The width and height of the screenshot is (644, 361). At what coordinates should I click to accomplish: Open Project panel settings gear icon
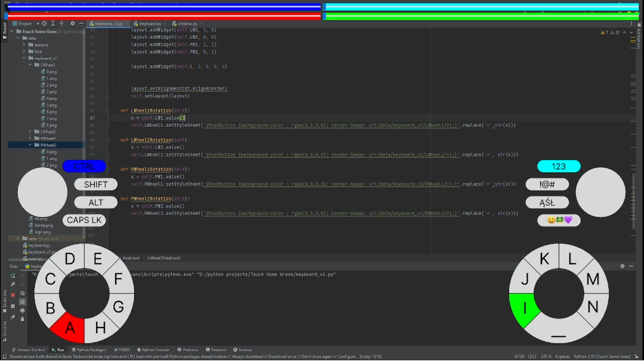tap(72, 24)
